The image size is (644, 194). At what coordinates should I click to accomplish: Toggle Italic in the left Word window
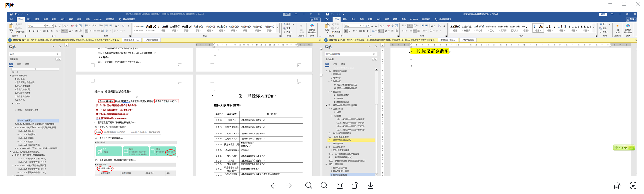tap(34, 31)
